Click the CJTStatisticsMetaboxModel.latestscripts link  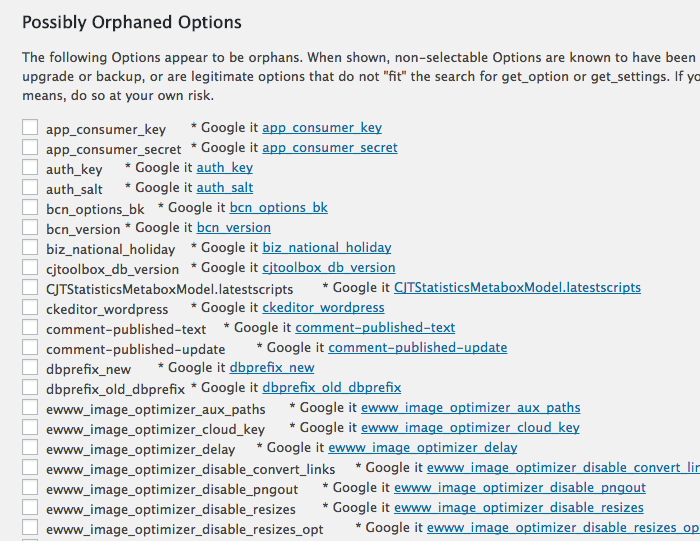(x=517, y=287)
